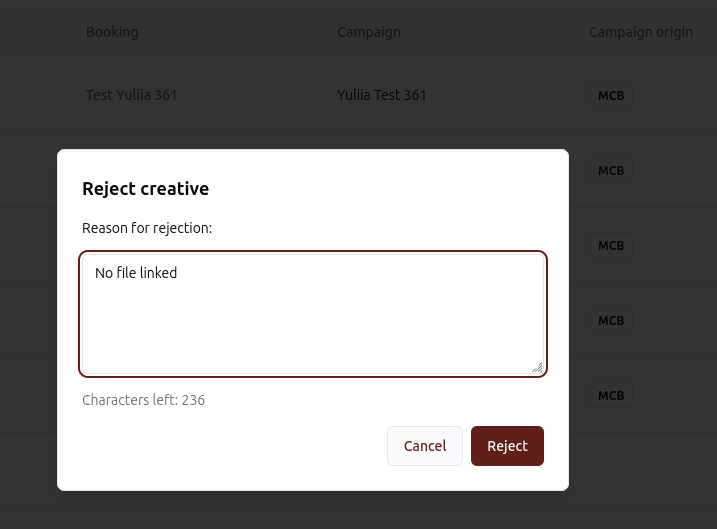Viewport: 717px width, 529px height.
Task: Click the third MCB origin badge
Action: pos(611,245)
